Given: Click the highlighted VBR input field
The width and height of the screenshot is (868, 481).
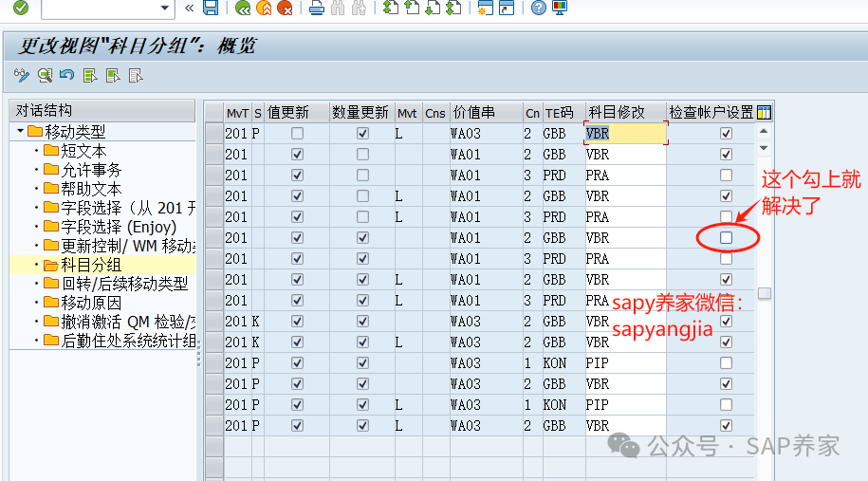Looking at the screenshot, I should point(625,134).
